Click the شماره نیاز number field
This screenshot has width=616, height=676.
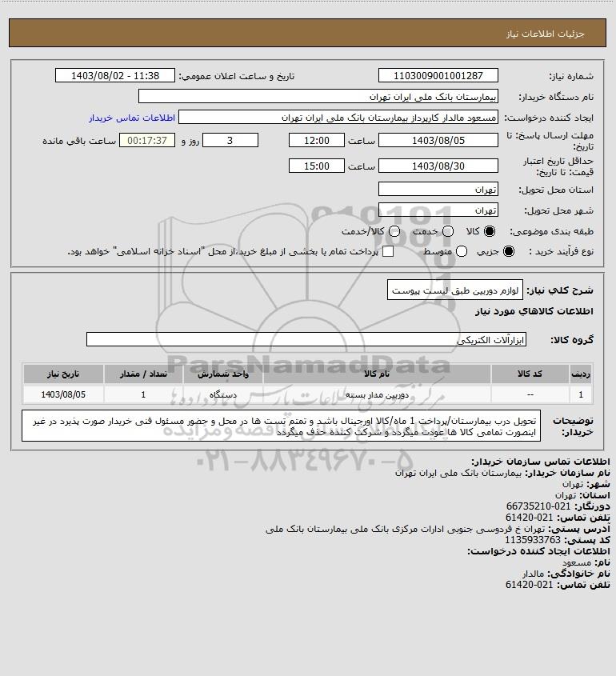pos(438,75)
